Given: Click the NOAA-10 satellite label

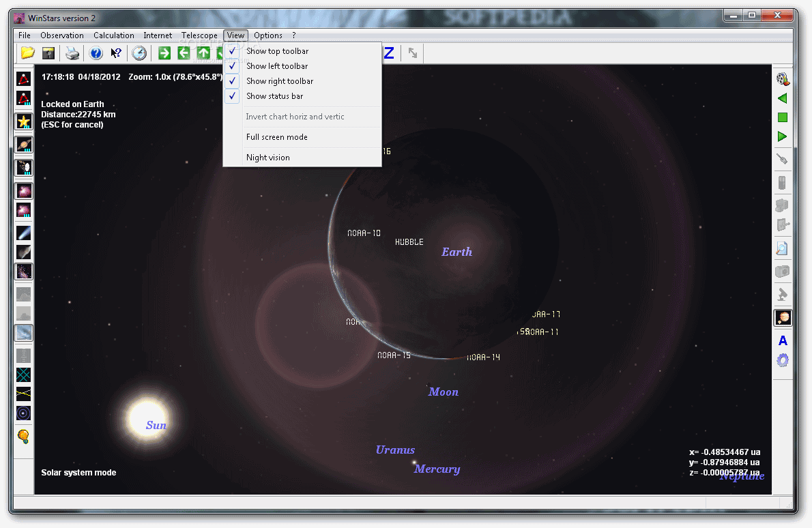Looking at the screenshot, I should tap(364, 233).
